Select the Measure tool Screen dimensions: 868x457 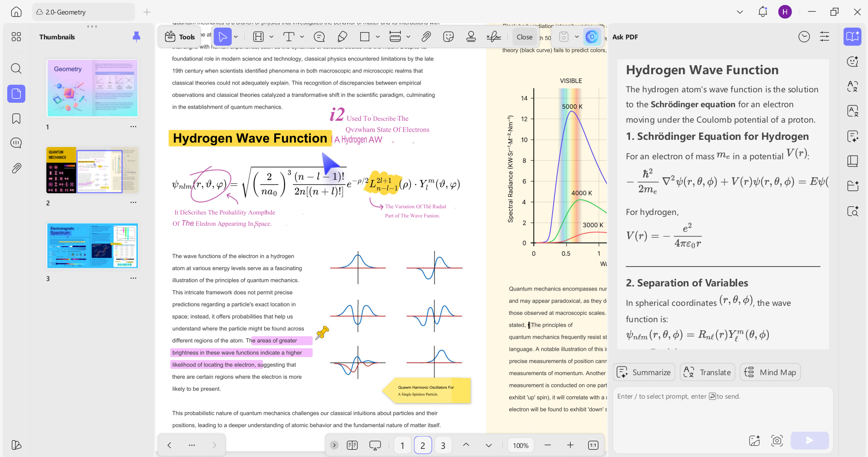click(395, 37)
